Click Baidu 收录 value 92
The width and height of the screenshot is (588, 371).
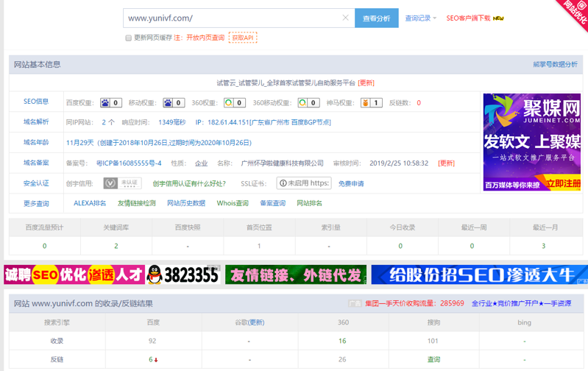click(x=152, y=341)
